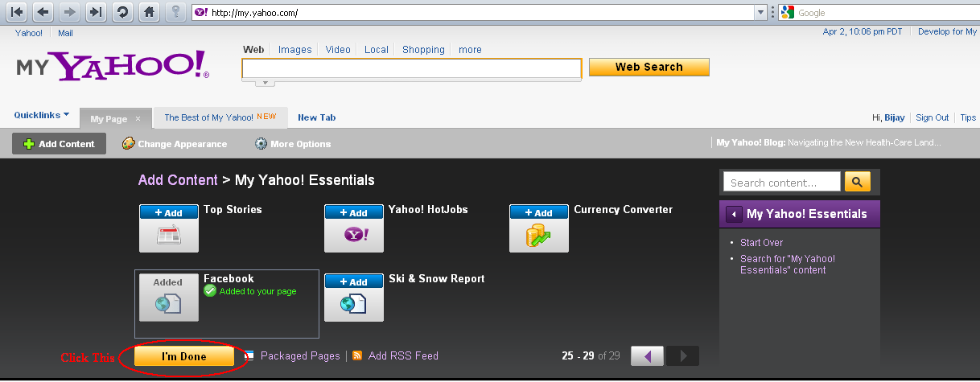Click the Yahoo favicon in address bar

pyautogui.click(x=201, y=13)
